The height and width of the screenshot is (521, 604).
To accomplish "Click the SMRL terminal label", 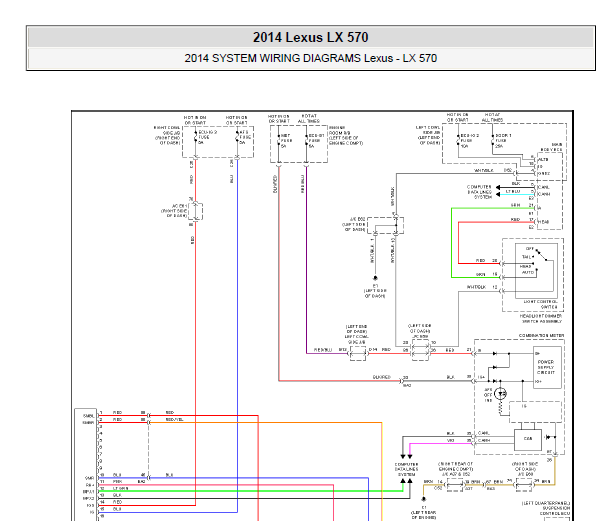I will coord(88,416).
